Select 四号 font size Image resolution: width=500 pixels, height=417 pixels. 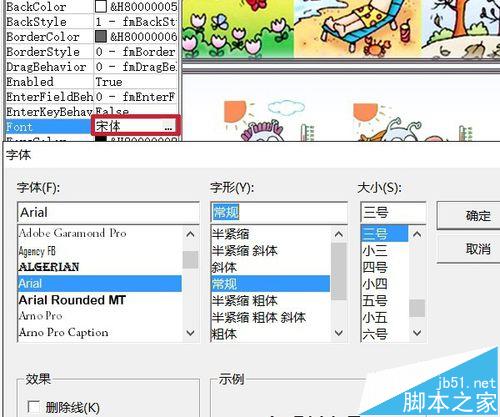click(375, 267)
